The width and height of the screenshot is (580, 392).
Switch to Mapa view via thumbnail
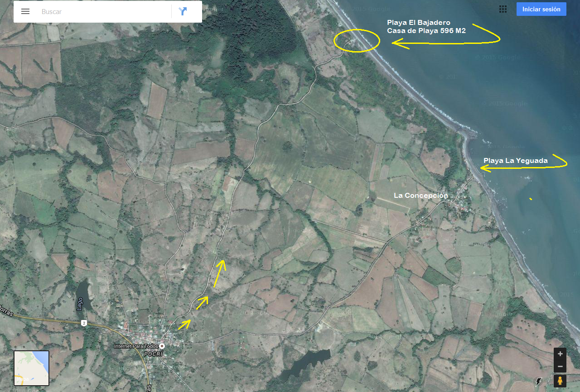coord(31,368)
